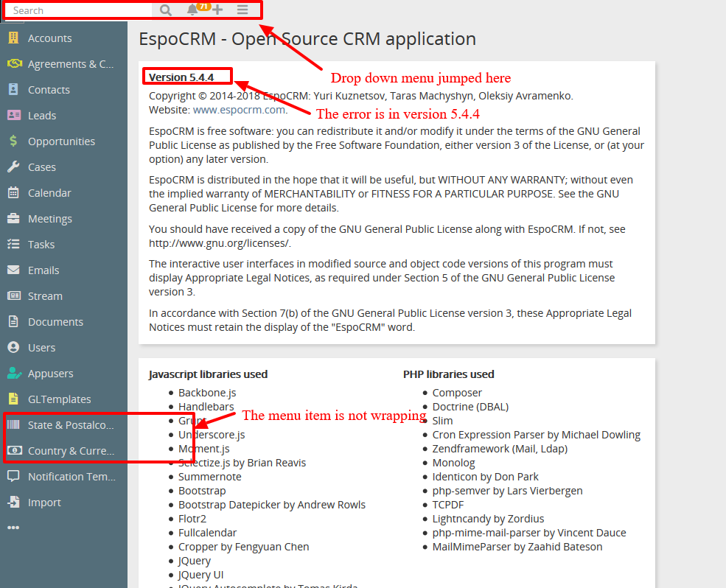Viewport: 726px width, 588px height.
Task: Click the search magnifier icon
Action: (166, 10)
